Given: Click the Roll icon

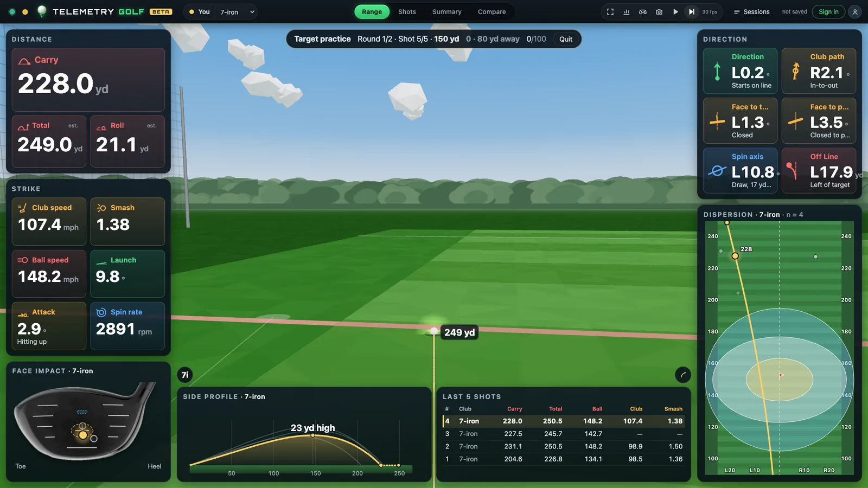Looking at the screenshot, I should point(101,127).
